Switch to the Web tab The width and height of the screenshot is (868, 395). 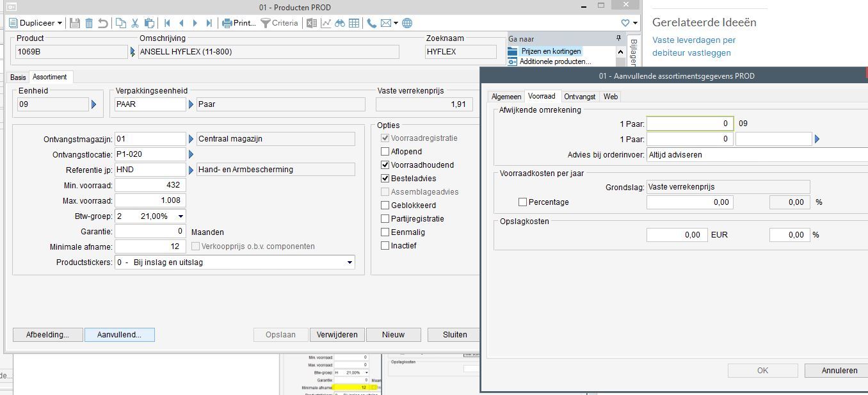pos(611,97)
